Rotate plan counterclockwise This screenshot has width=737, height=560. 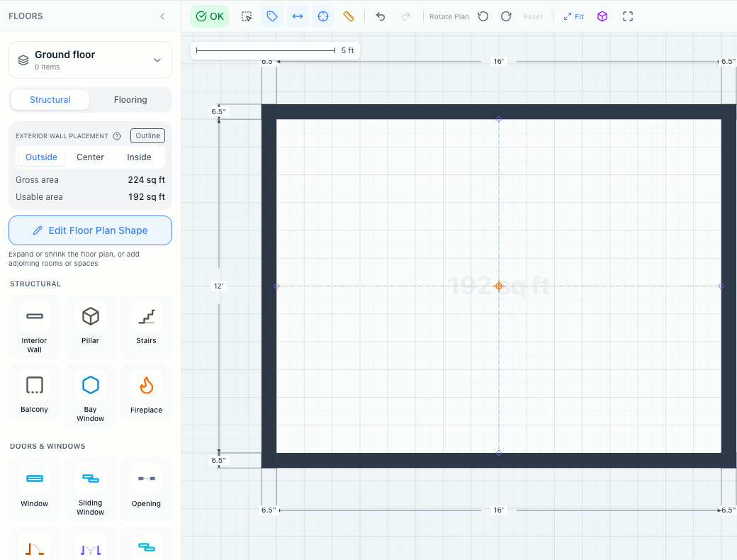coord(483,16)
